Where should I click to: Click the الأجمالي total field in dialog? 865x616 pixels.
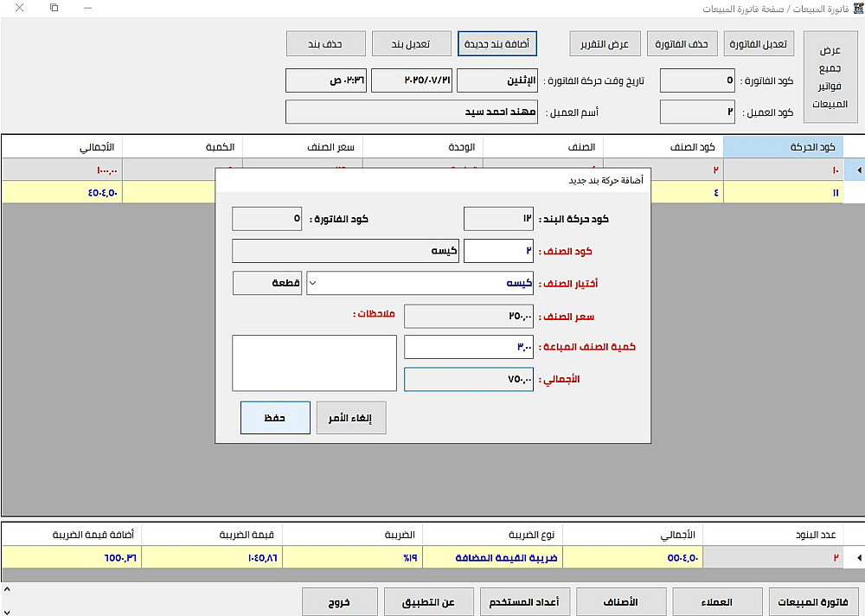coord(469,379)
